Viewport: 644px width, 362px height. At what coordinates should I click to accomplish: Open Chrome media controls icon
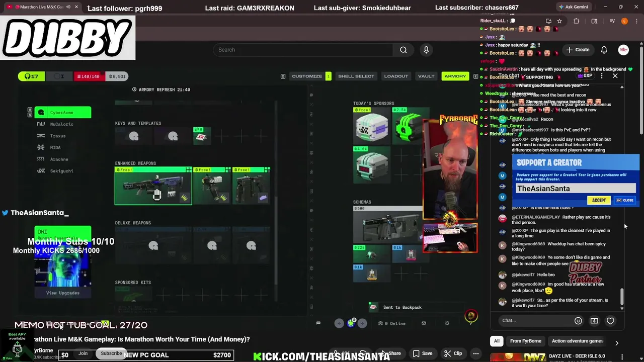tap(612, 21)
